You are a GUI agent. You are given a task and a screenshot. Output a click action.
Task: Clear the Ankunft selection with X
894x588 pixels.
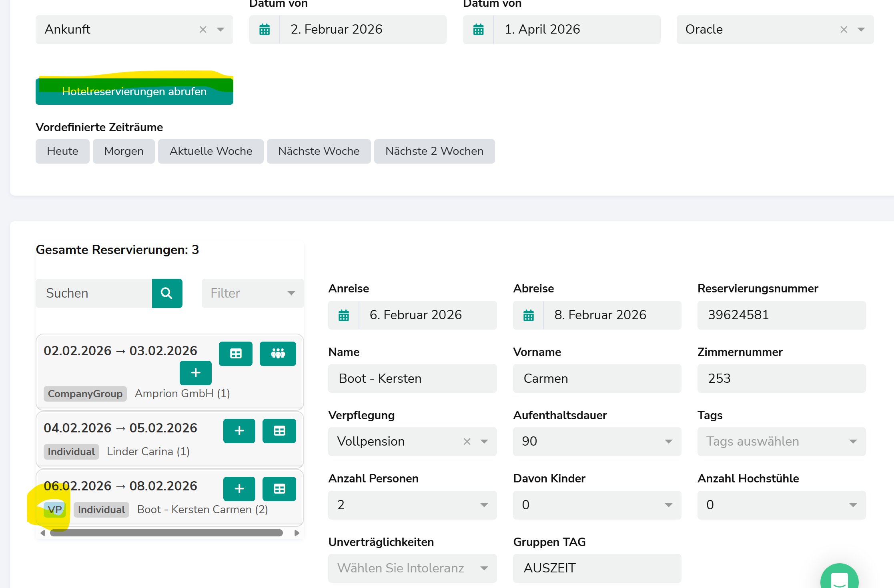(203, 30)
